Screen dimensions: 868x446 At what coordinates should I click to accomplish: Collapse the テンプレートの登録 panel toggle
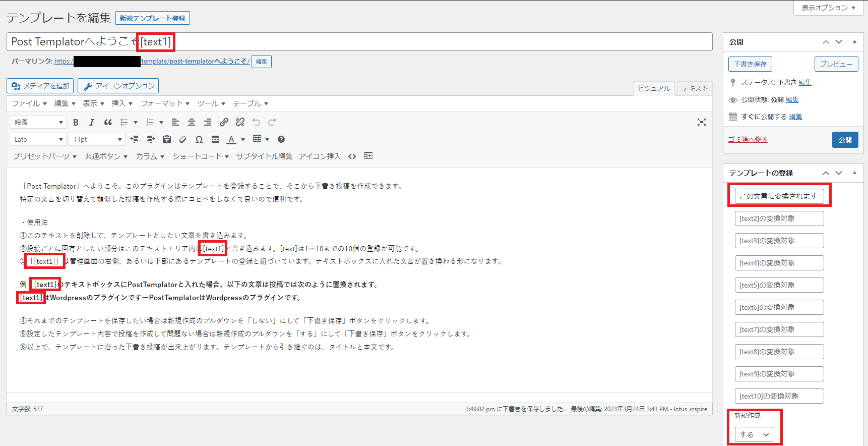(x=854, y=173)
